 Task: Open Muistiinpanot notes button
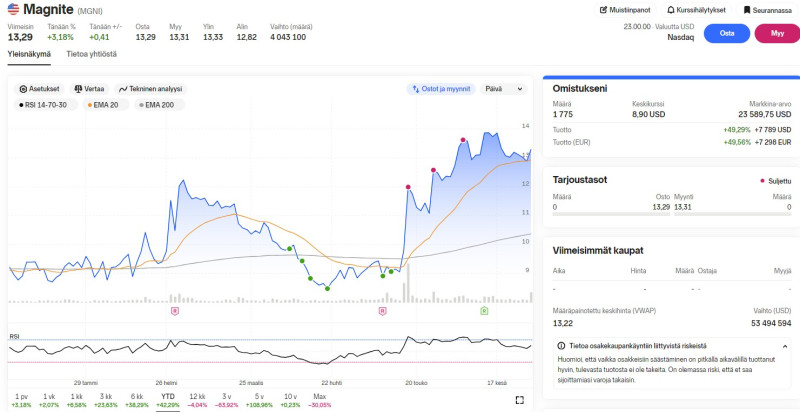(626, 10)
